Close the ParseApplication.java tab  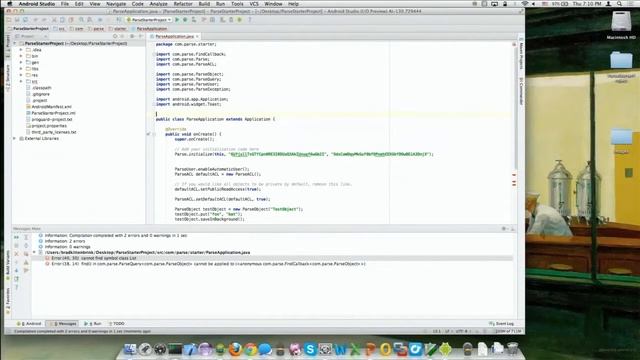click(x=197, y=36)
